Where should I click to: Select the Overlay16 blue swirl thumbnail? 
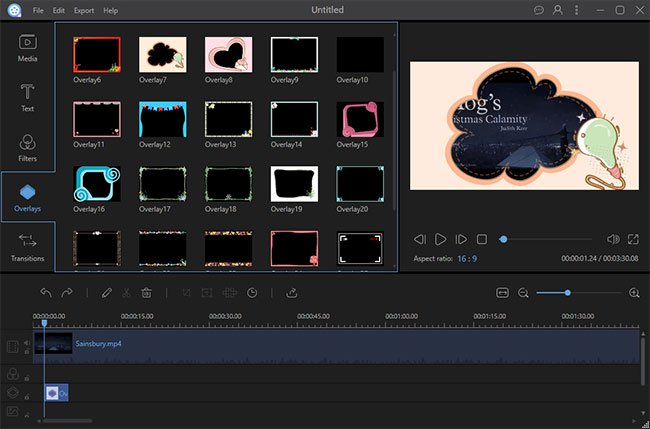[x=97, y=184]
